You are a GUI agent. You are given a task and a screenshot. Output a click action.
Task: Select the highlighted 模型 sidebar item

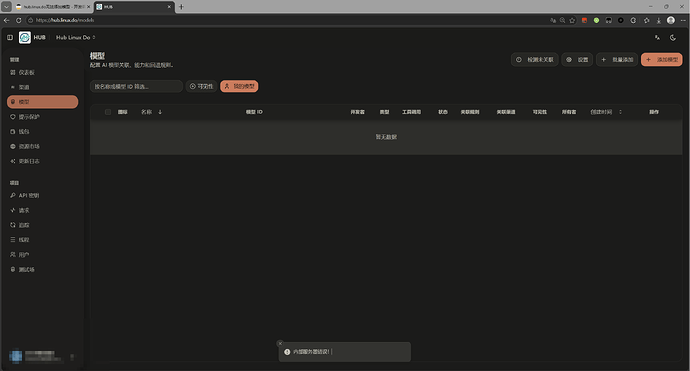pos(42,102)
